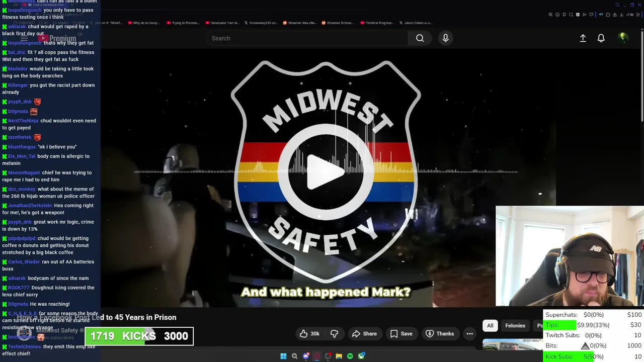Click chat username Carlos_Wieder

click(24, 262)
